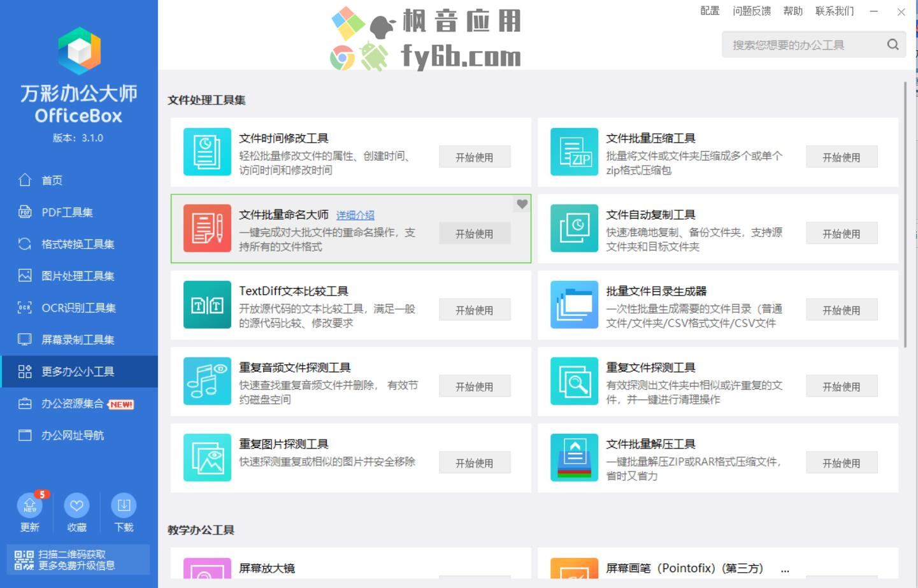The image size is (918, 588).
Task: Open 办公资源集合 in the sidebar
Action: click(79, 403)
